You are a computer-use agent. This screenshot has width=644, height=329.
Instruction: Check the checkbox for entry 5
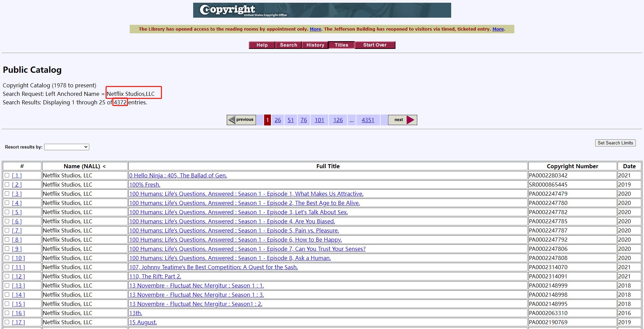click(x=7, y=212)
